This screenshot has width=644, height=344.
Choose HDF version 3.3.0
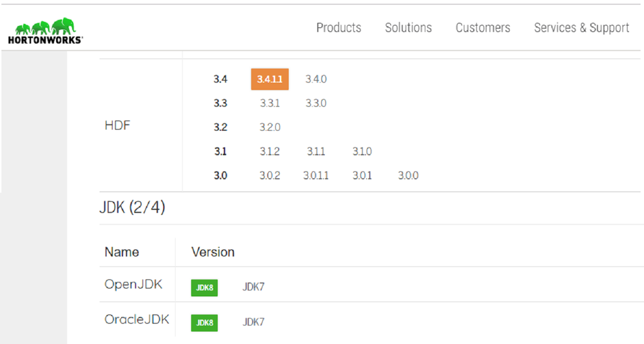(316, 103)
